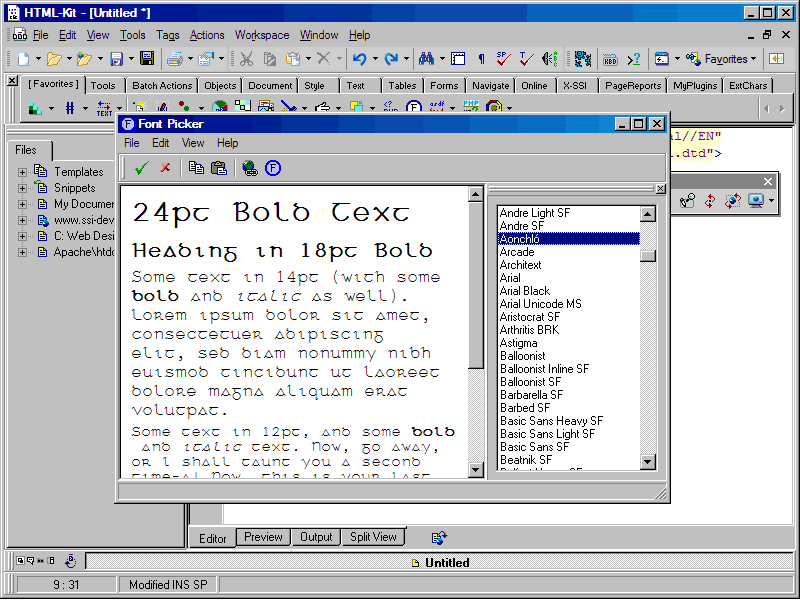
Task: Click the hash symbol icon in Favorites bar
Action: (70, 108)
